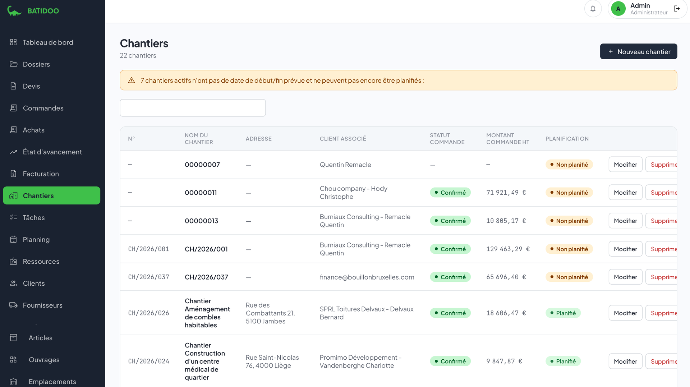Click Modifier for chantier 00000007

[x=625, y=165]
